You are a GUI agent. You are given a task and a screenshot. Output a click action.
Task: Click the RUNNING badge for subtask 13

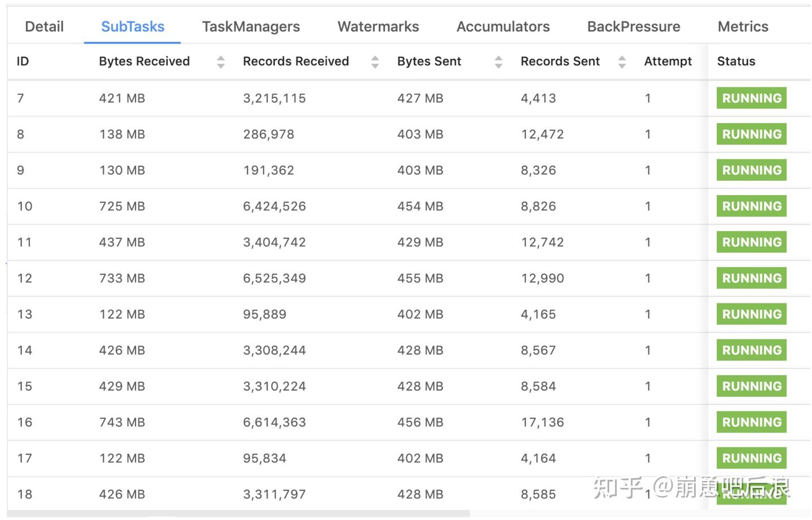751,314
